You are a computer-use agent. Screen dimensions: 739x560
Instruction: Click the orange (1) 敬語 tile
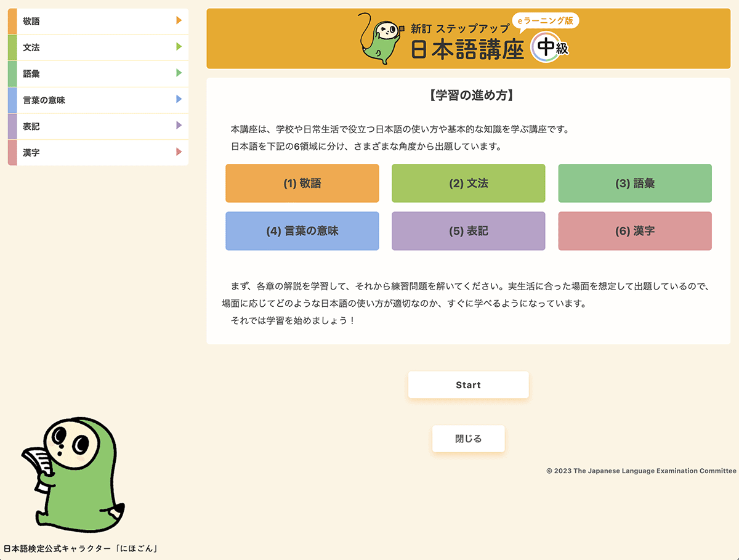click(x=302, y=183)
